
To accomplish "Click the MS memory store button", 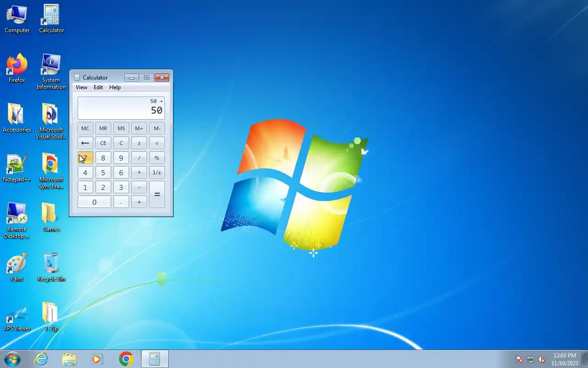I will [121, 128].
